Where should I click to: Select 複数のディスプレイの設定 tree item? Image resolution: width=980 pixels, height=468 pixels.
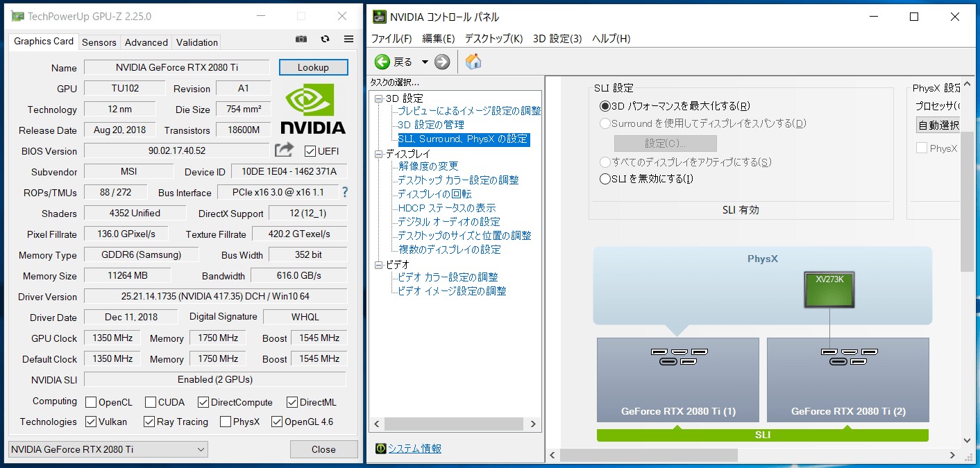click(449, 250)
